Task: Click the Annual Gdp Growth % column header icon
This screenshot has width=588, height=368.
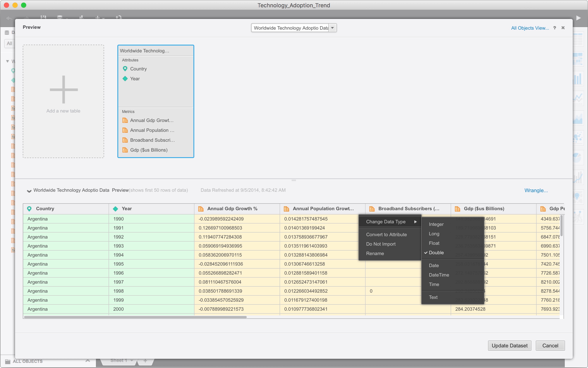Action: tap(201, 208)
